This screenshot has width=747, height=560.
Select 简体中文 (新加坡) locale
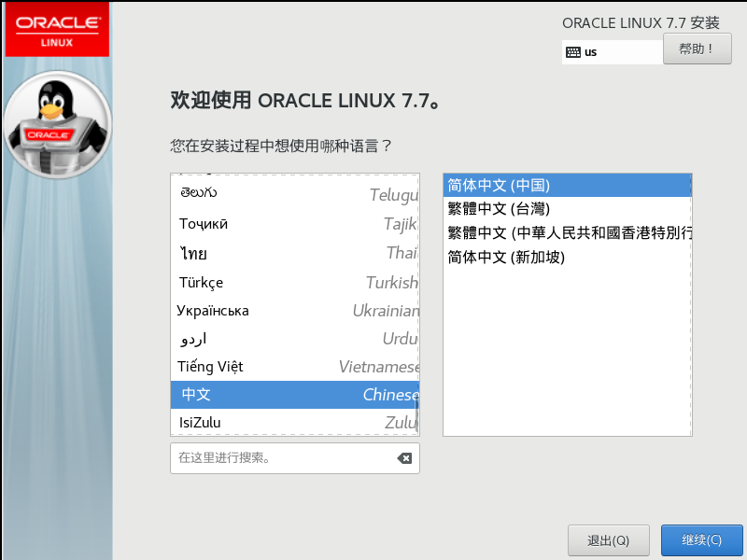pyautogui.click(x=566, y=257)
